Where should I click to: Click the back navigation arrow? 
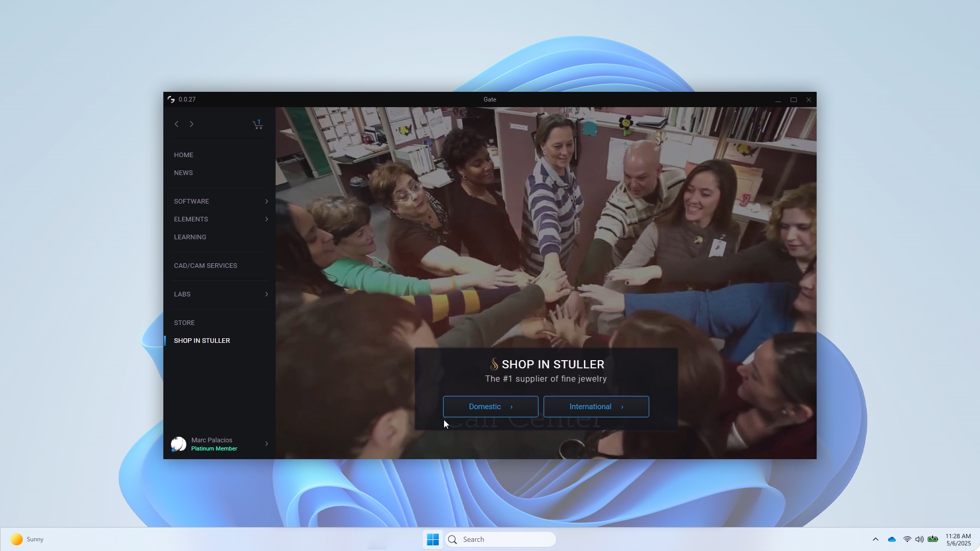[177, 124]
